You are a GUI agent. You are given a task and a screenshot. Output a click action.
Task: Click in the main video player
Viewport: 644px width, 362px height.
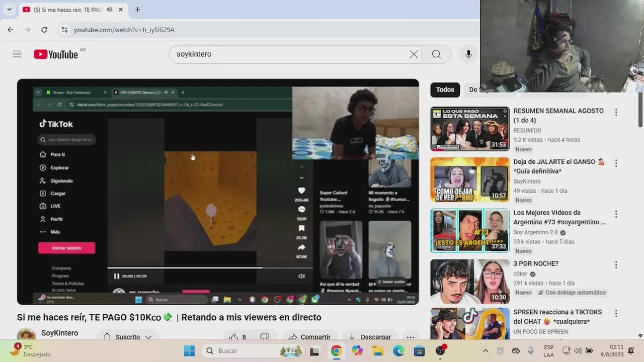(218, 192)
